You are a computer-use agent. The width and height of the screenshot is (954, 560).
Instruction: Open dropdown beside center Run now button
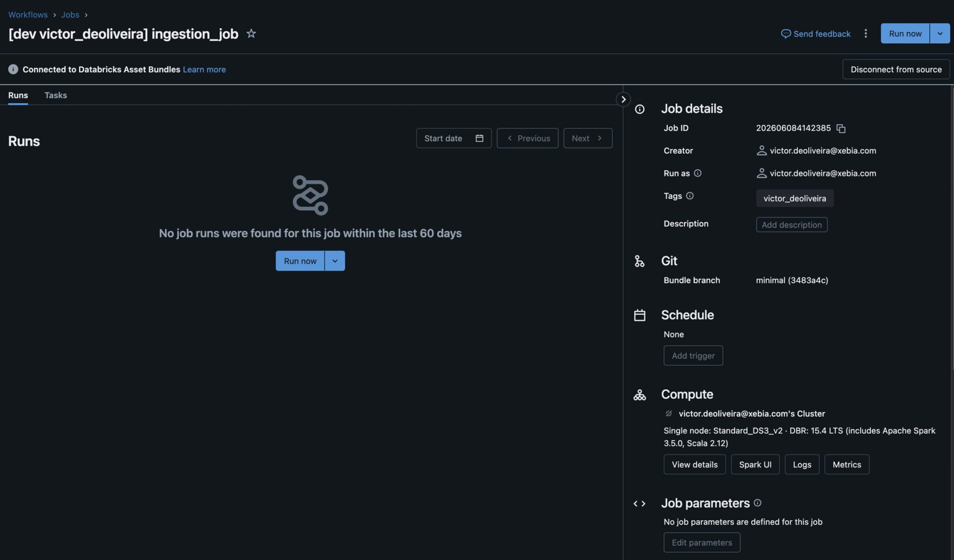(x=335, y=261)
